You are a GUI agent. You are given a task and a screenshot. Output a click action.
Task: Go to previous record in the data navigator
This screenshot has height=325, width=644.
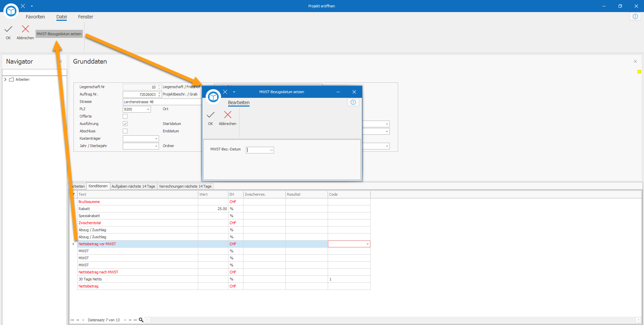click(x=83, y=320)
